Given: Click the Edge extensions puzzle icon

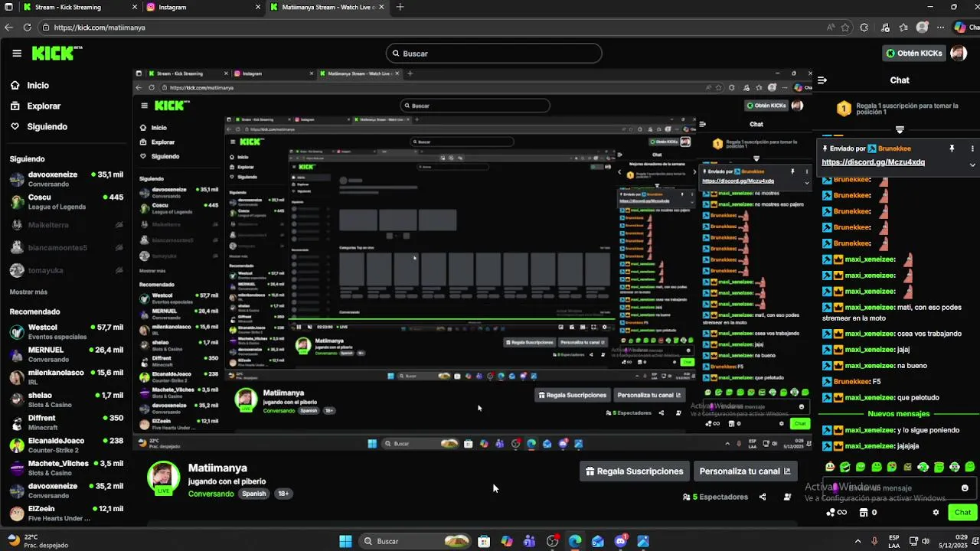Looking at the screenshot, I should (864, 28).
